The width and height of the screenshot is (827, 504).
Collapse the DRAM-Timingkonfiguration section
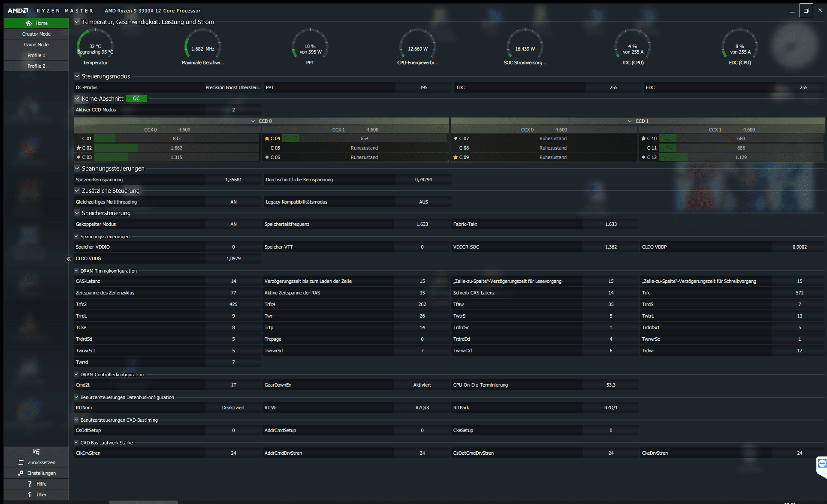coord(76,271)
